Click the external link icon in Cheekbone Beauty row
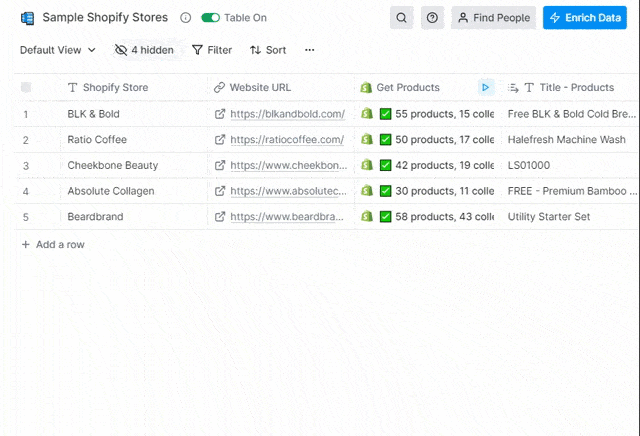The image size is (640, 436). (220, 165)
